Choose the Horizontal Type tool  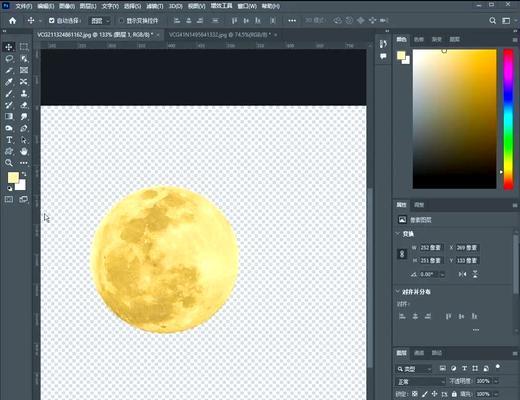click(x=9, y=140)
